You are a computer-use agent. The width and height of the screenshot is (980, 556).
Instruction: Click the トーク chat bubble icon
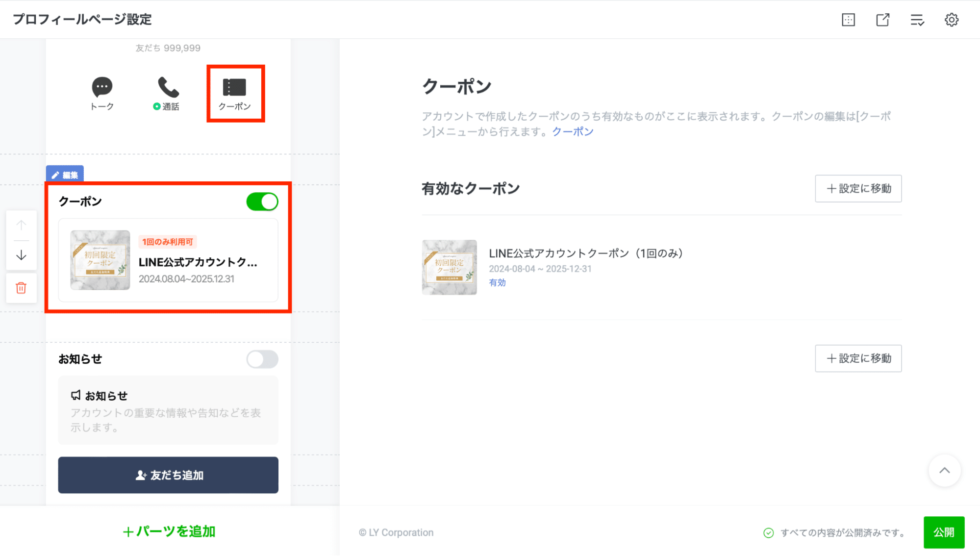102,87
